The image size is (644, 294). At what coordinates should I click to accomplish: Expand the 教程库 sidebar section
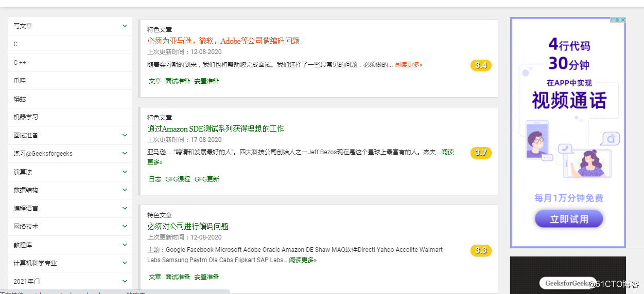tap(125, 245)
